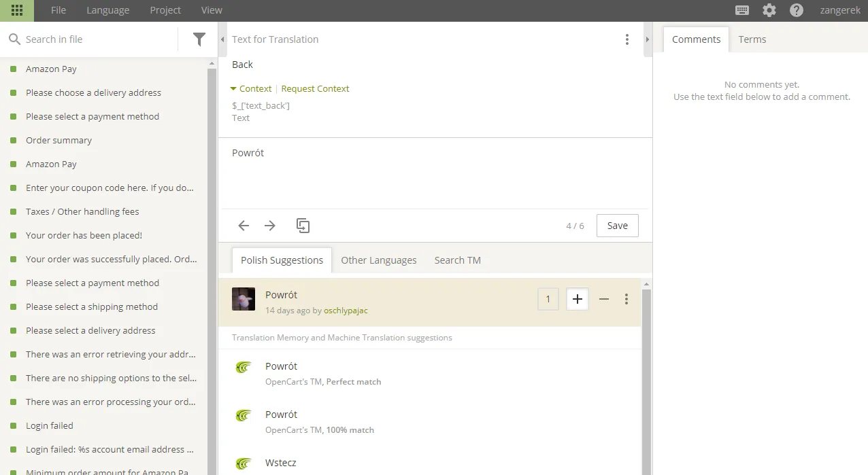Open more options for Powrót suggestion

(x=627, y=299)
